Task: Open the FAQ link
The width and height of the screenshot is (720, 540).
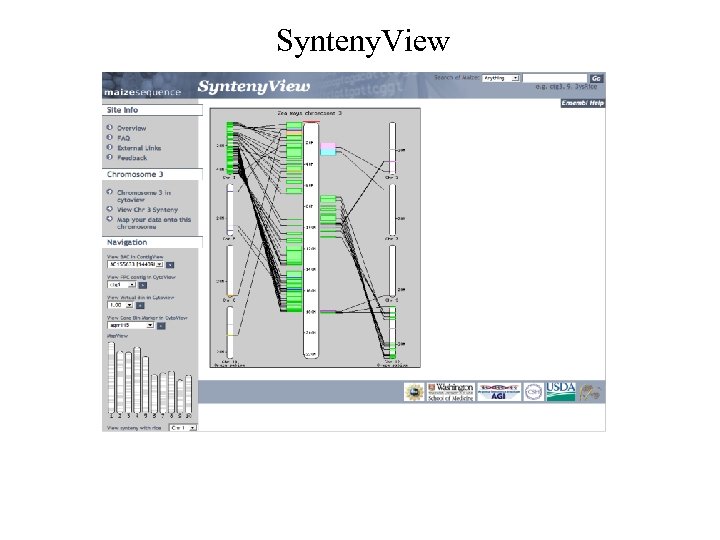Action: pos(124,138)
